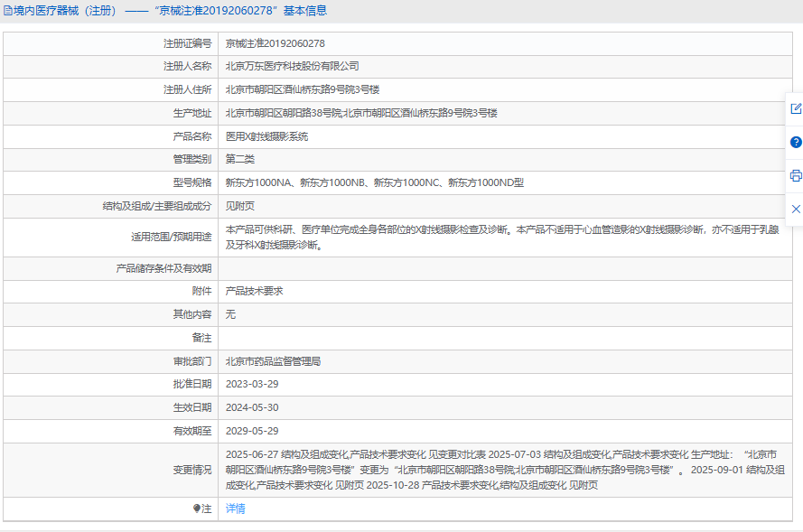Click approval date 2023-03-29
Image resolution: width=803 pixels, height=532 pixels.
[x=252, y=384]
